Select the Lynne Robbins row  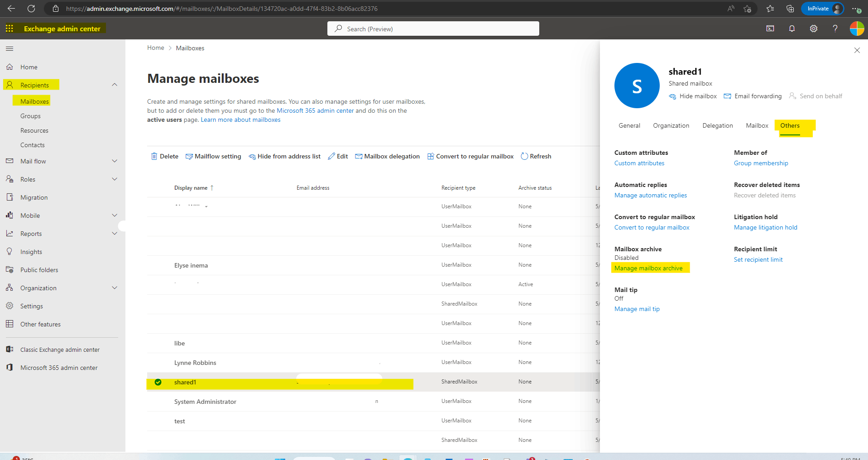pos(195,362)
